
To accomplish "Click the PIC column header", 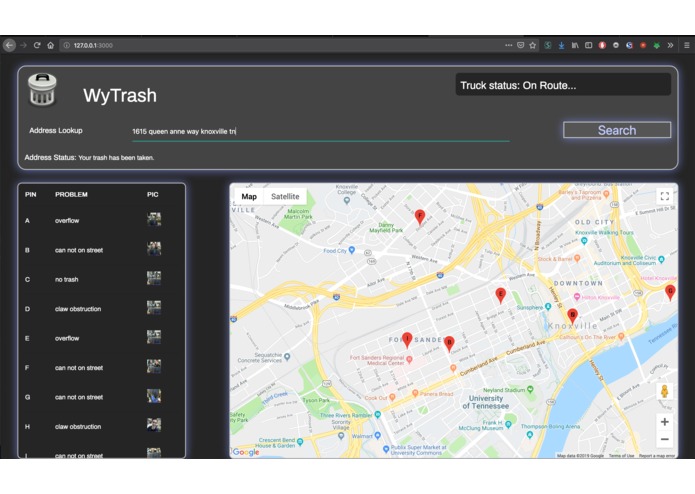I will click(152, 194).
